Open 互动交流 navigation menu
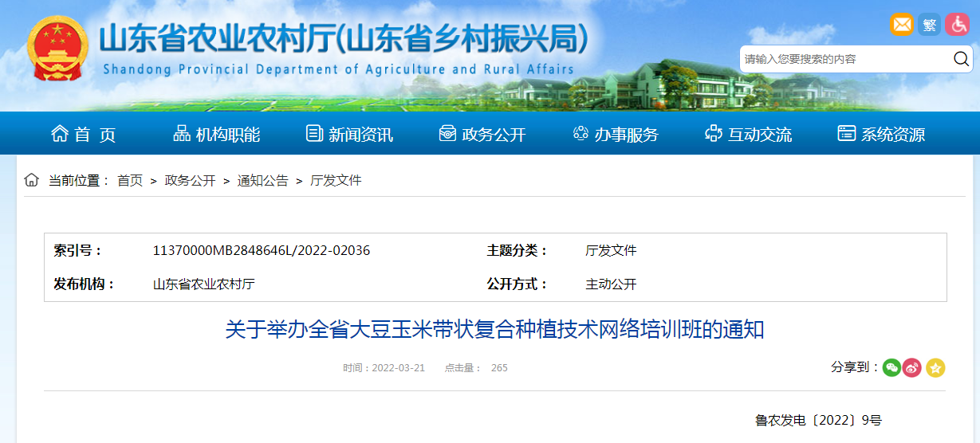Image resolution: width=980 pixels, height=443 pixels. [x=749, y=135]
